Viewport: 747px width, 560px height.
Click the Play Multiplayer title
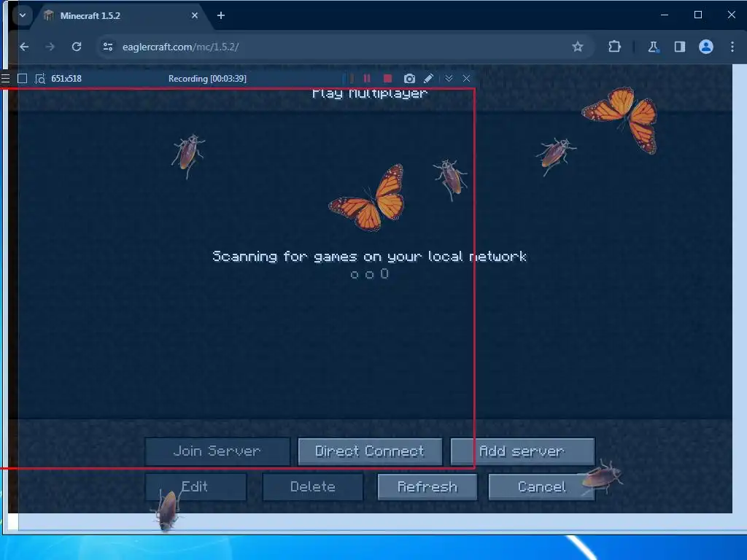click(x=370, y=93)
